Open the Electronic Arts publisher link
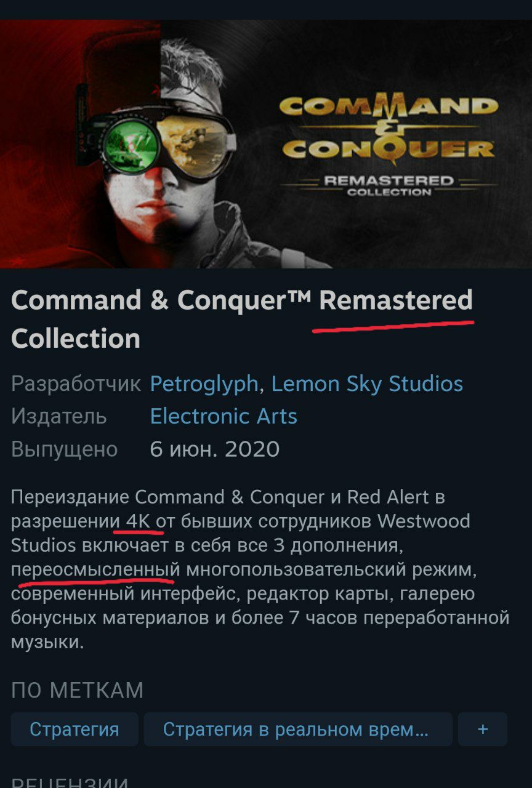 (224, 417)
